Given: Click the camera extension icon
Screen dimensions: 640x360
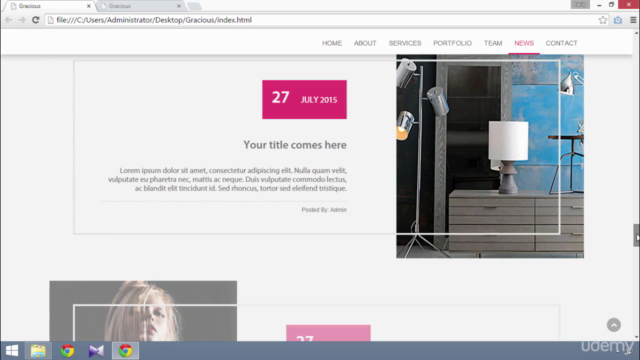Looking at the screenshot, I should point(618,20).
